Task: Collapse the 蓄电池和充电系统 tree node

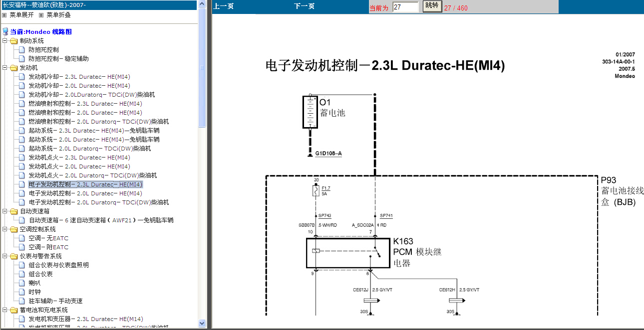Action: tap(4, 310)
